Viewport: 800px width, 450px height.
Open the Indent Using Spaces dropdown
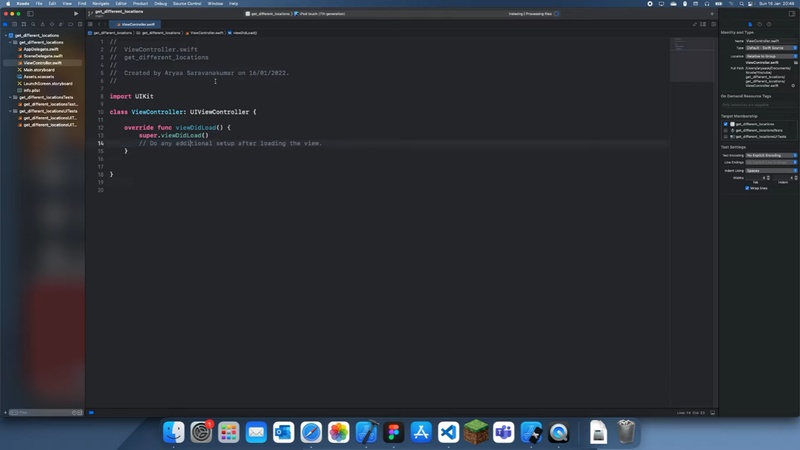[771, 170]
